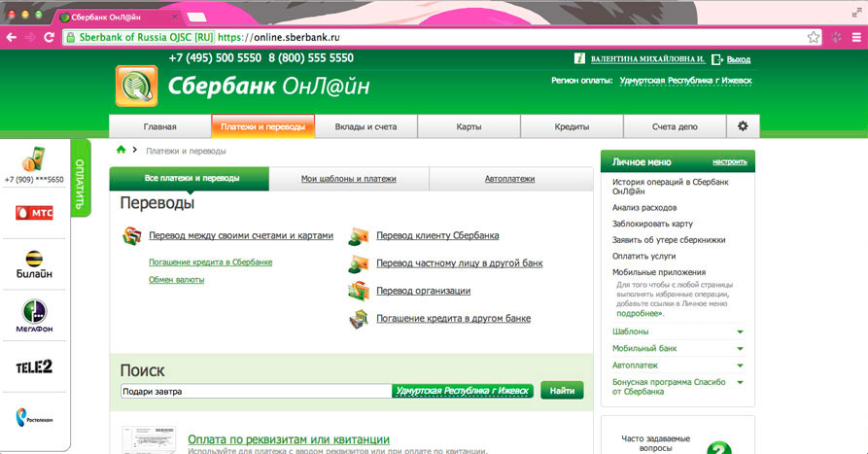
Task: Expand the Шаблоны section arrow
Action: [740, 332]
